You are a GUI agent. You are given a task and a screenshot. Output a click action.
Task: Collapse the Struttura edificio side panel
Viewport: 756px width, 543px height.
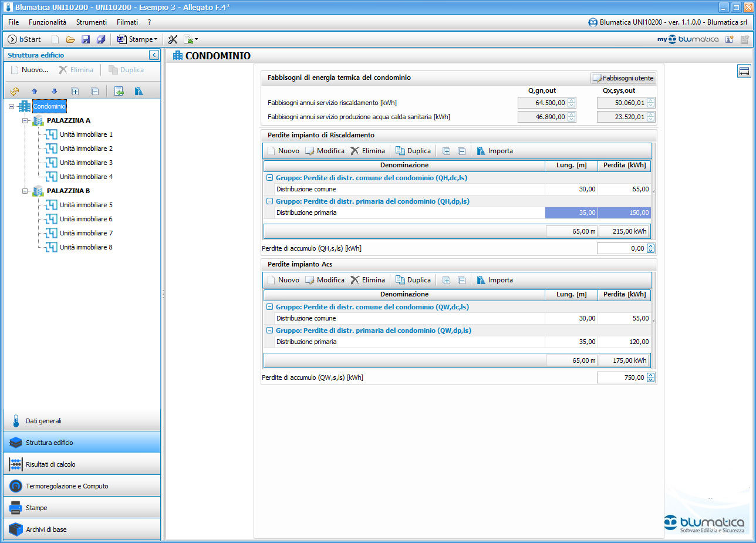[154, 55]
